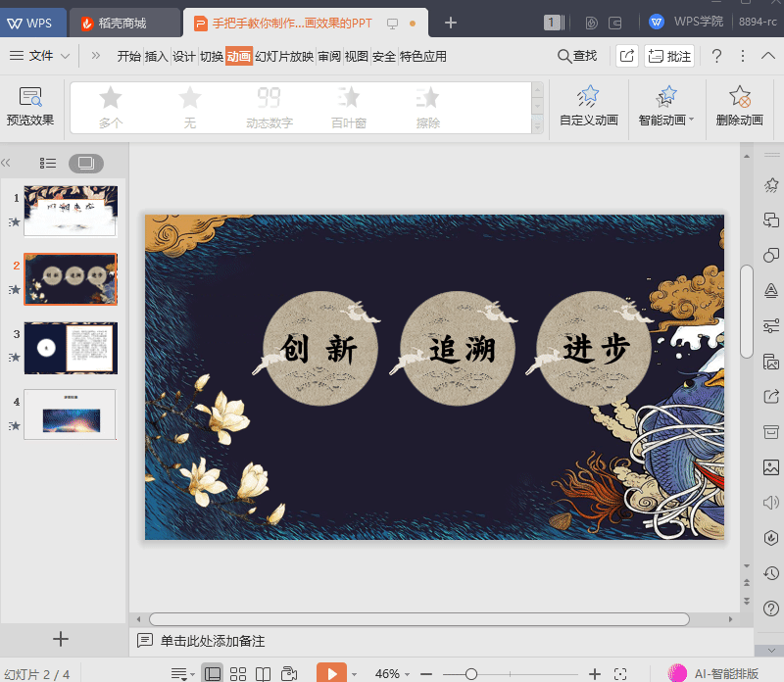Open the 视图 ribbon tab
The height and width of the screenshot is (682, 784).
click(x=357, y=56)
